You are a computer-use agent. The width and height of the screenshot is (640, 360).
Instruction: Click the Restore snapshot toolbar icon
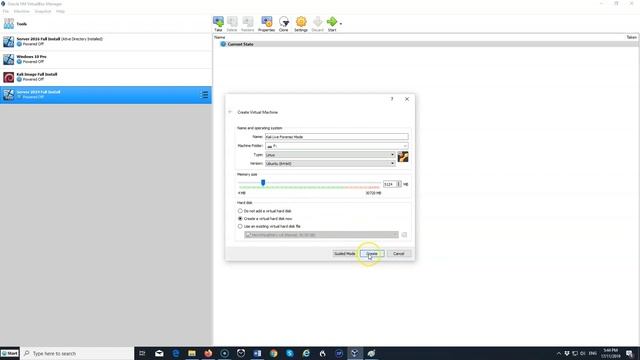point(247,24)
